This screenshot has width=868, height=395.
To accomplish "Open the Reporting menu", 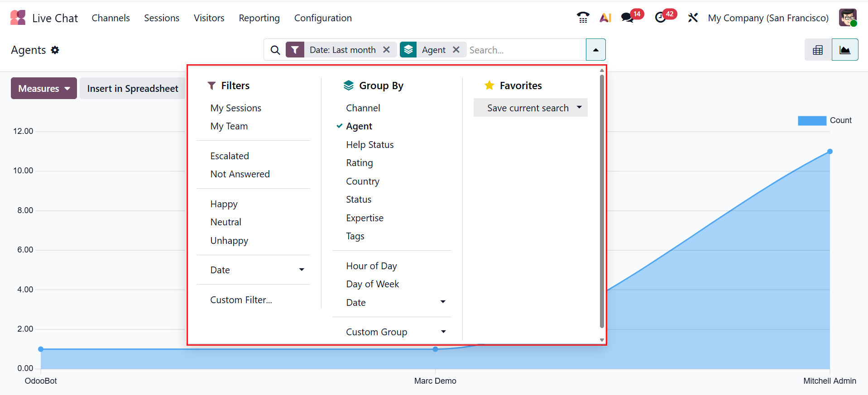I will click(259, 18).
